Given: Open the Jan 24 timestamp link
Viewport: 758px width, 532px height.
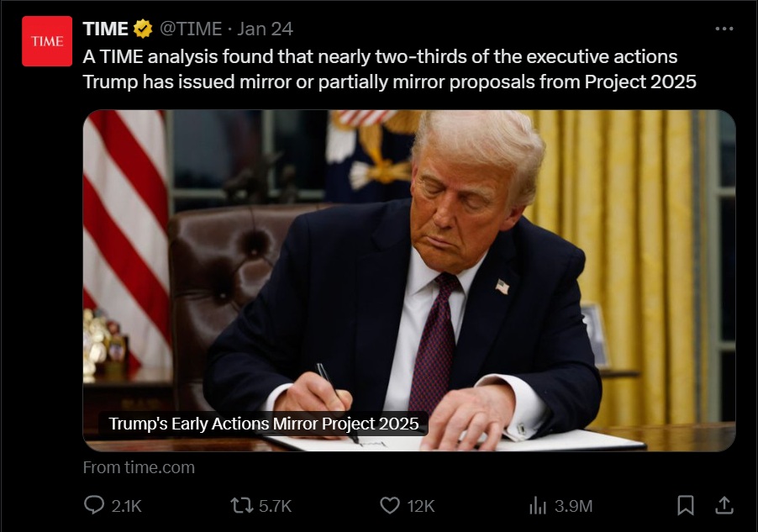Looking at the screenshot, I should tap(265, 29).
